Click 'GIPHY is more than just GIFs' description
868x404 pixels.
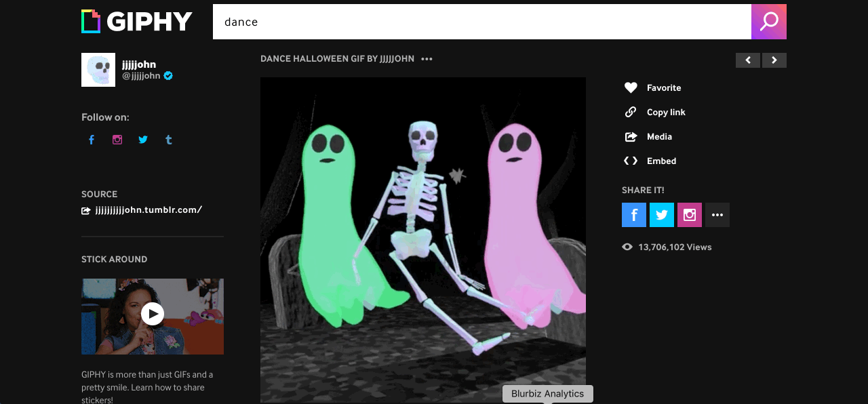tap(147, 387)
